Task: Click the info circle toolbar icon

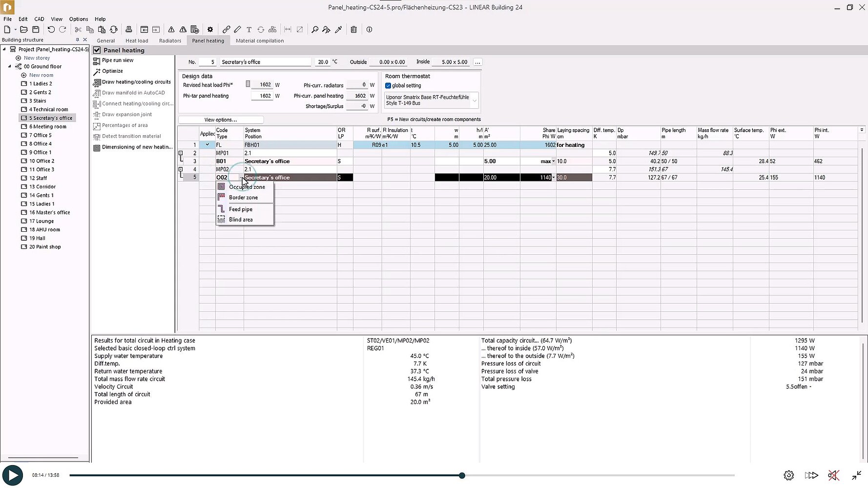Action: (x=369, y=30)
